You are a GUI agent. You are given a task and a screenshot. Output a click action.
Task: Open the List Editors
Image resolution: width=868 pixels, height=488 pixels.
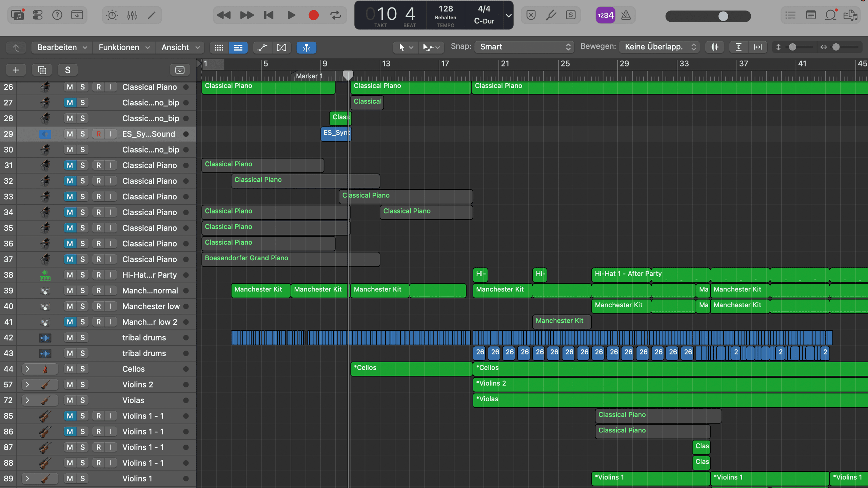(x=790, y=15)
